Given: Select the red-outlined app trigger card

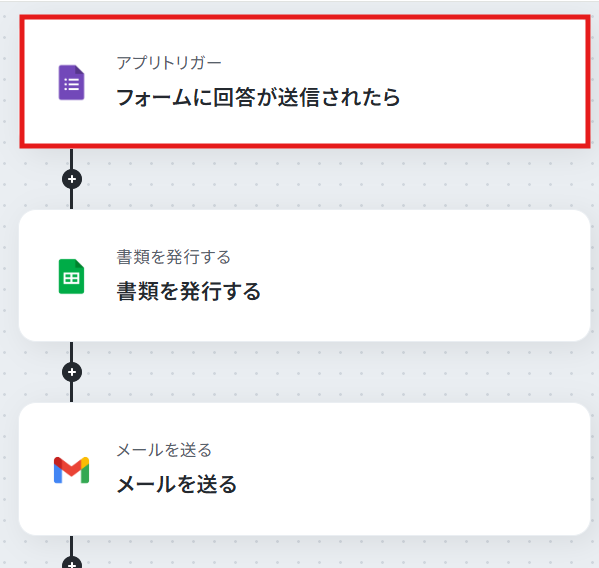Looking at the screenshot, I should click(x=305, y=81).
